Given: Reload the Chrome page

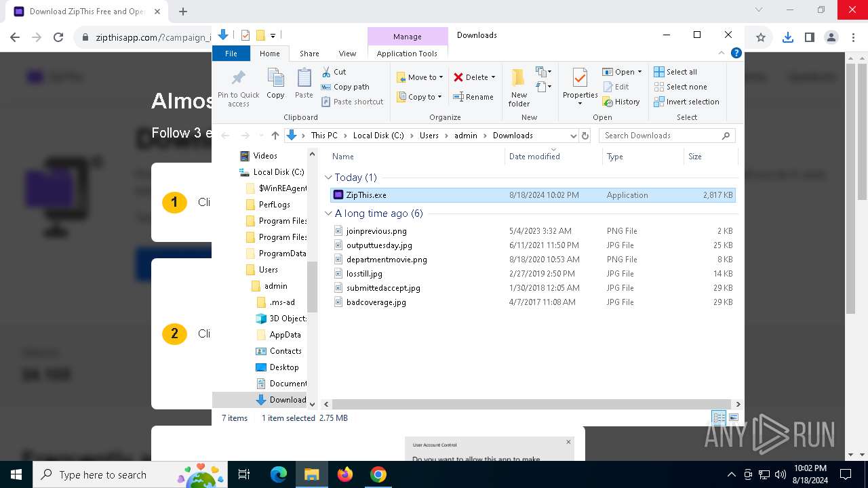Looking at the screenshot, I should tap(58, 37).
